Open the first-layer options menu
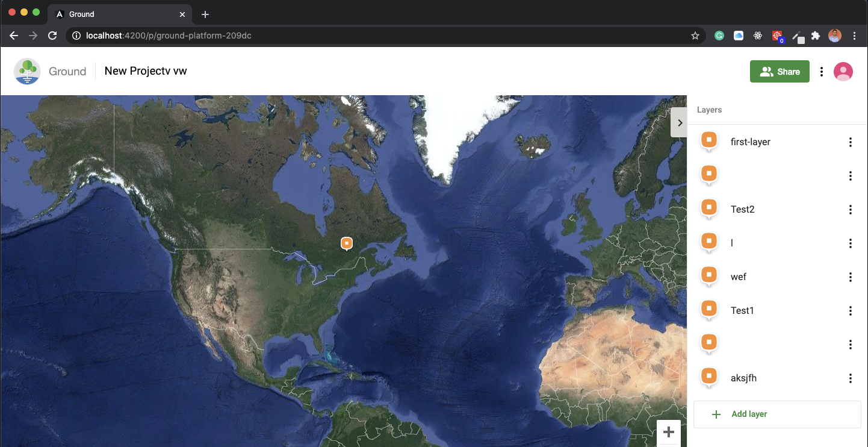The width and height of the screenshot is (868, 447). 851,142
